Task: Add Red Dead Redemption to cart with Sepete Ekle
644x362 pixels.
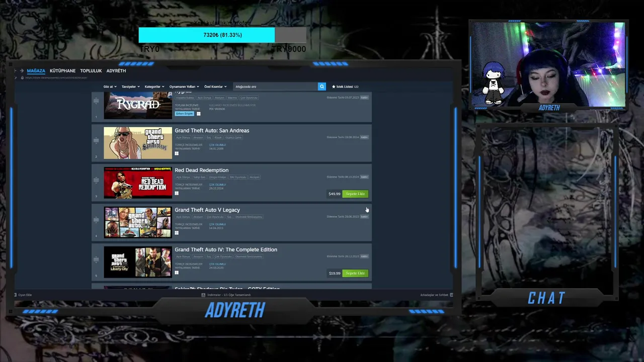Action: [355, 194]
